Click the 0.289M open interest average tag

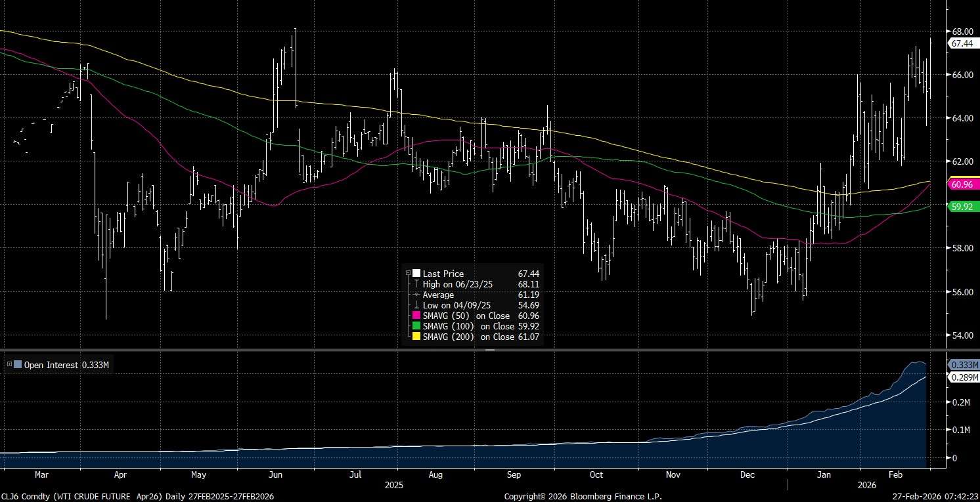[962, 377]
